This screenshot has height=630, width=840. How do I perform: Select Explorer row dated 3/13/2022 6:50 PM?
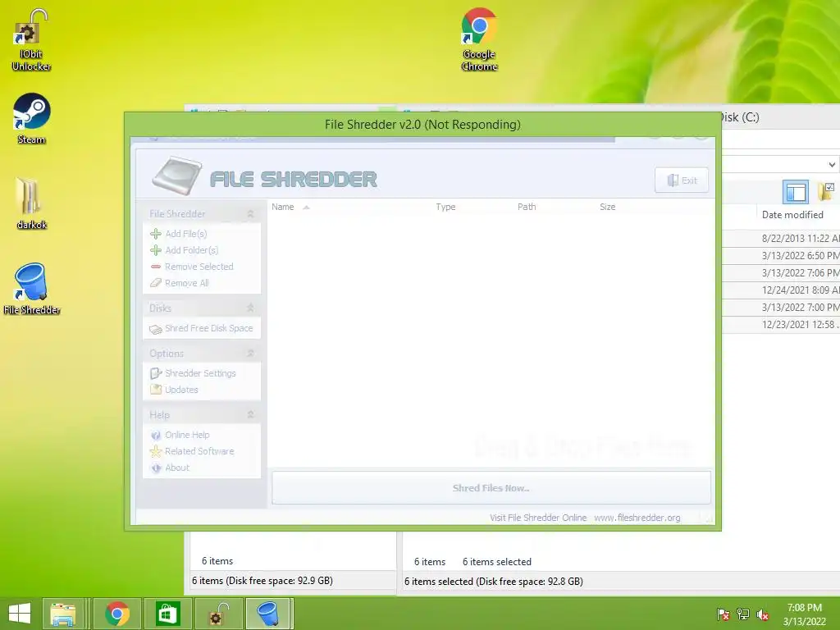(781, 256)
